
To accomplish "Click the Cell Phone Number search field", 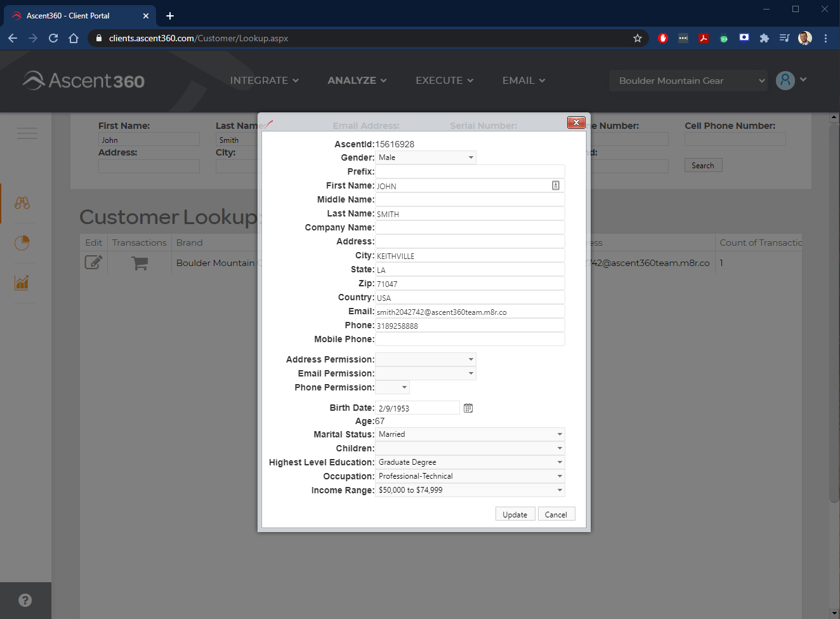I will tap(735, 139).
